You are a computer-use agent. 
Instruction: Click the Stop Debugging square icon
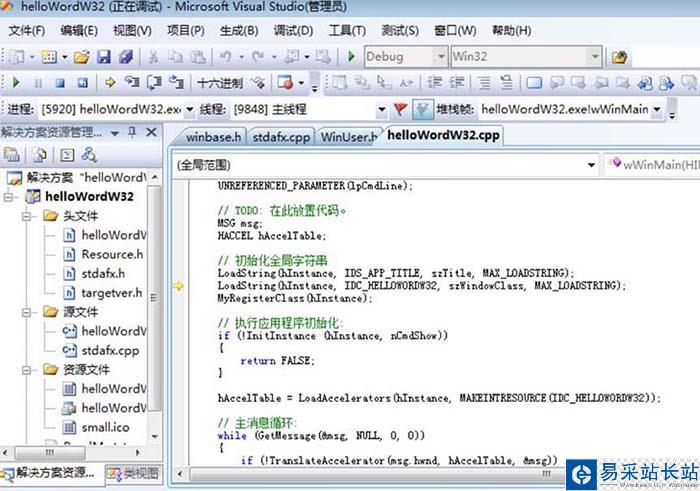(60, 83)
